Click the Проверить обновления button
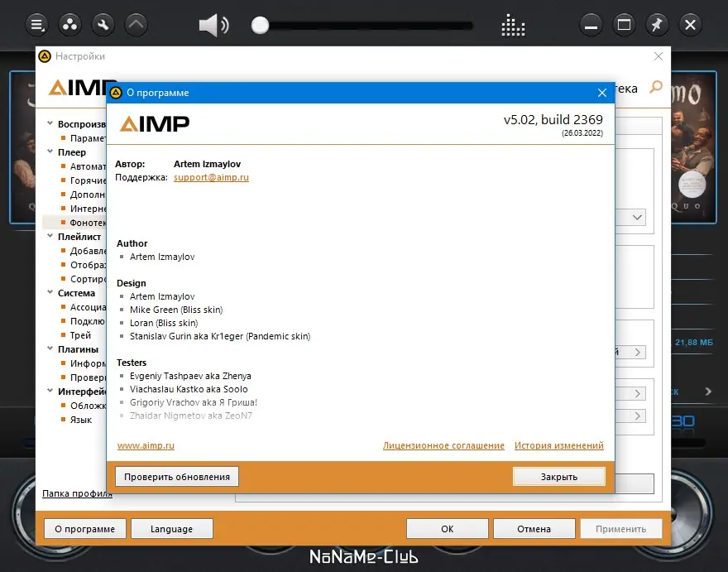Image resolution: width=728 pixels, height=572 pixels. [177, 477]
